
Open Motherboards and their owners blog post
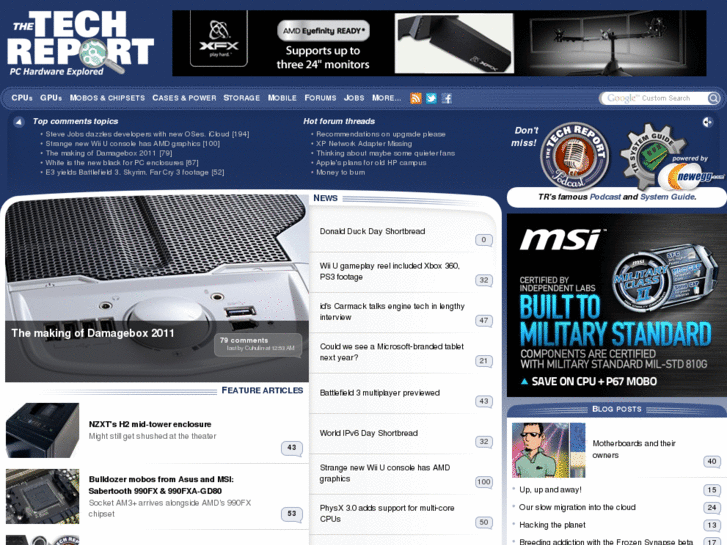634,449
